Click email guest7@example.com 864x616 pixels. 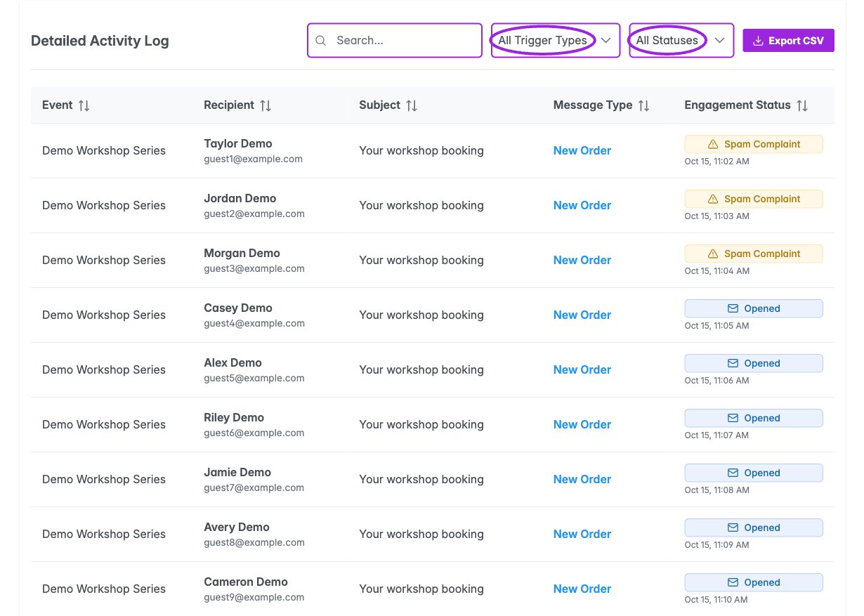[x=254, y=488]
